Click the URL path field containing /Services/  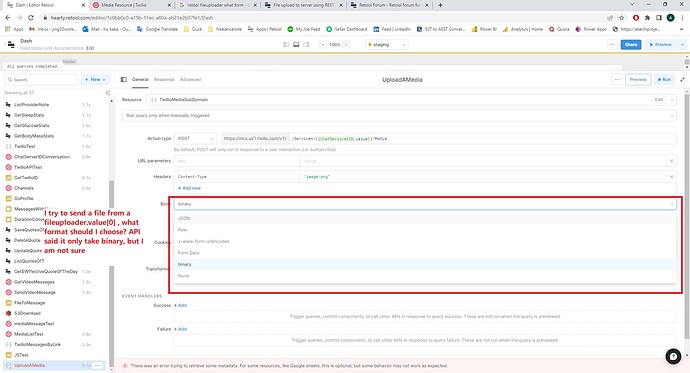coord(482,139)
